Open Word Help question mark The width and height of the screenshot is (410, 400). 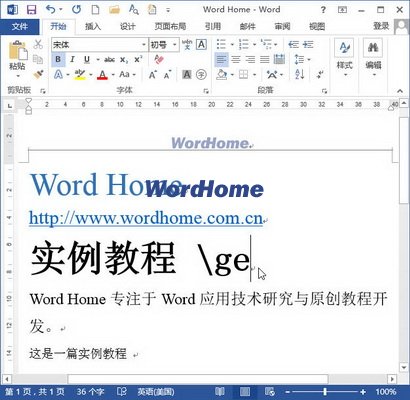pos(323,10)
